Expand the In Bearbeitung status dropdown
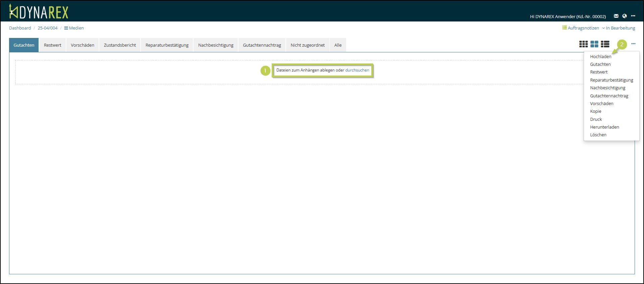Screen dimensions: 644x284 (x=619, y=28)
